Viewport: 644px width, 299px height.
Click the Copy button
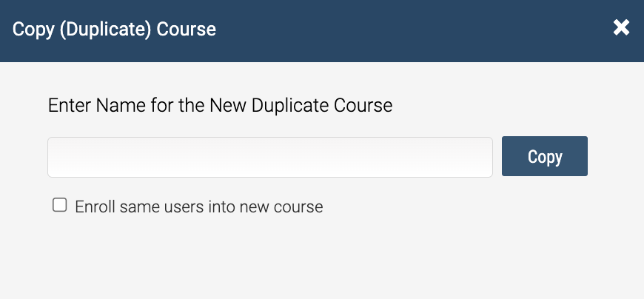coord(545,156)
